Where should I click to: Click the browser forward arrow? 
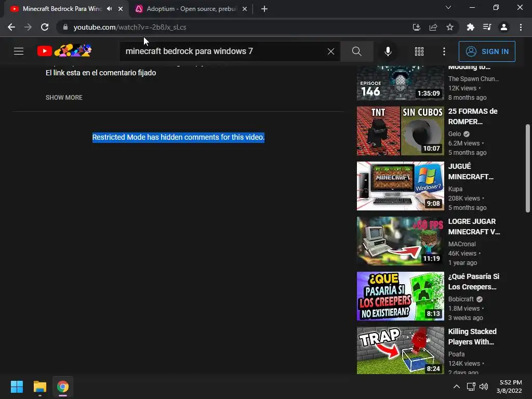[x=28, y=27]
